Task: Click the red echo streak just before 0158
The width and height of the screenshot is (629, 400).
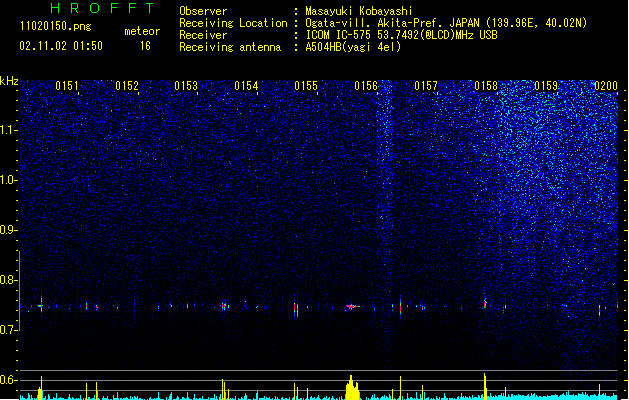Action: 485,304
